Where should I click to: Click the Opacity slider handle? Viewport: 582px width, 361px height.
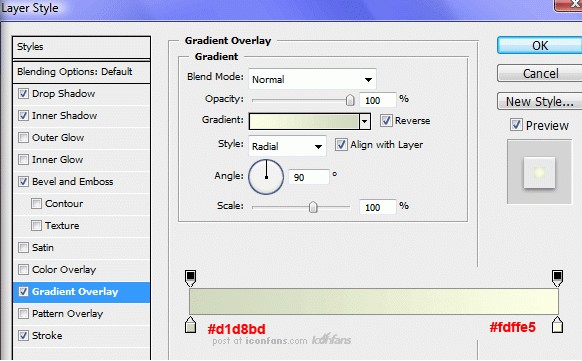click(x=350, y=100)
